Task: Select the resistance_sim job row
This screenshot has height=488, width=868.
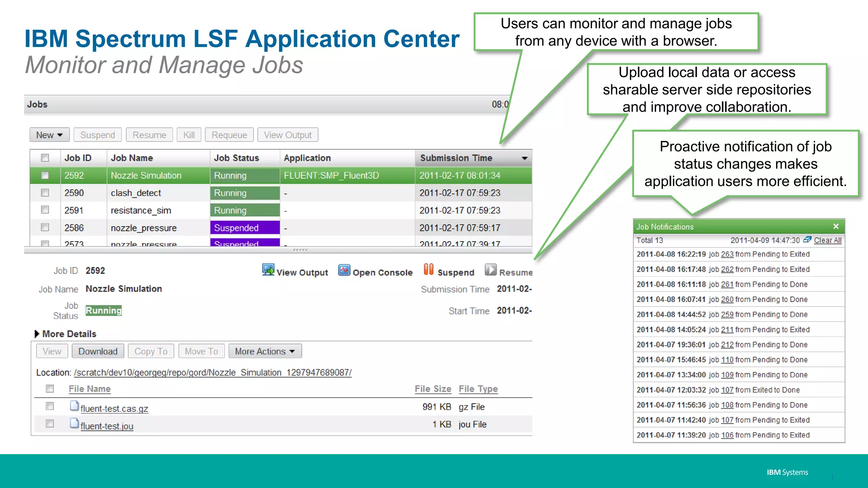Action: (281, 210)
